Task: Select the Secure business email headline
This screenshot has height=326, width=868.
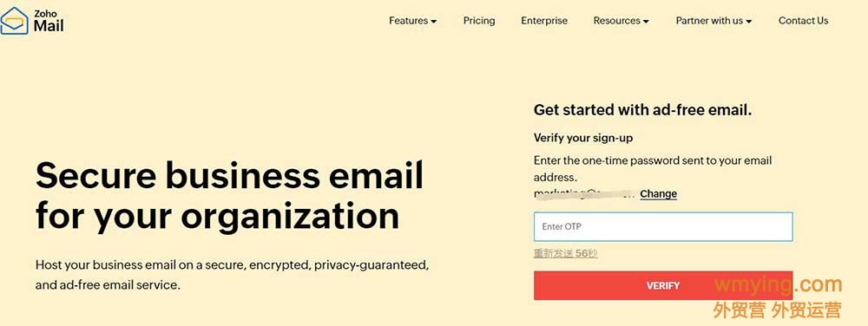Action: (229, 196)
